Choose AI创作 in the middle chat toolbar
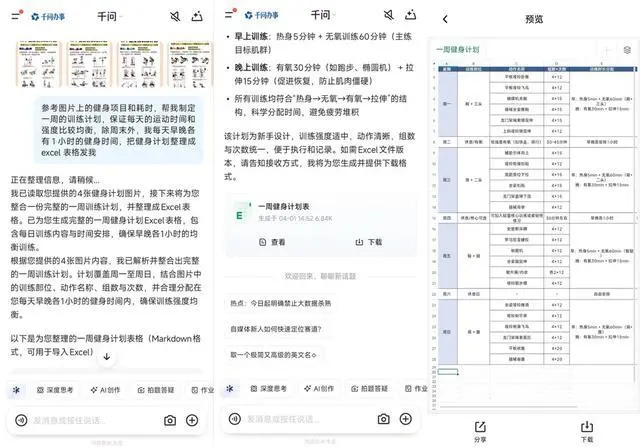 [x=319, y=389]
